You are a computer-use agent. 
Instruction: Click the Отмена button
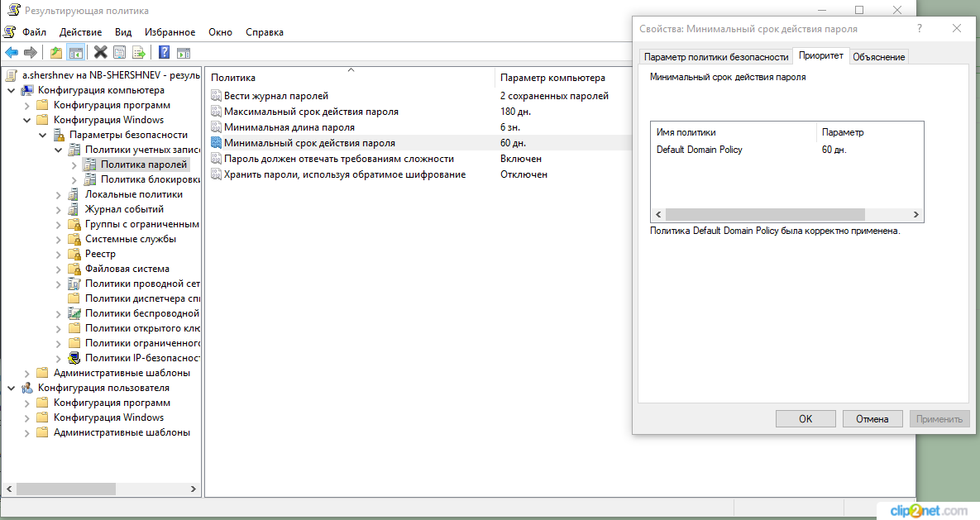pyautogui.click(x=872, y=419)
